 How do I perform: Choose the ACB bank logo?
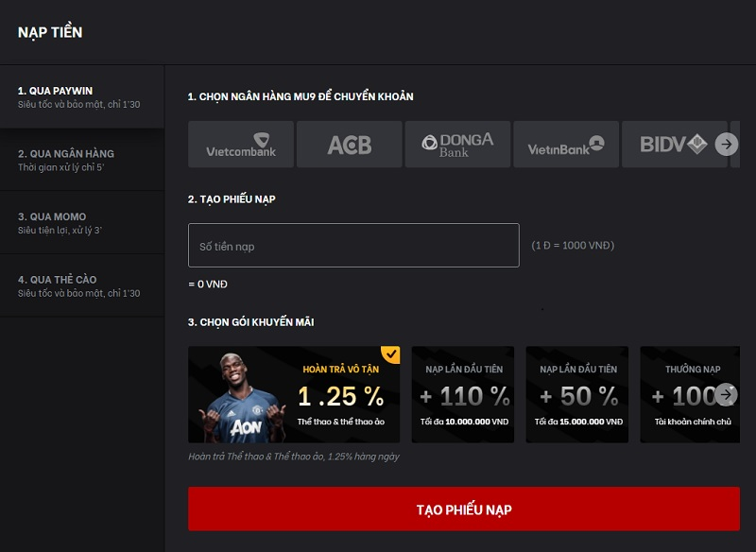(x=350, y=145)
